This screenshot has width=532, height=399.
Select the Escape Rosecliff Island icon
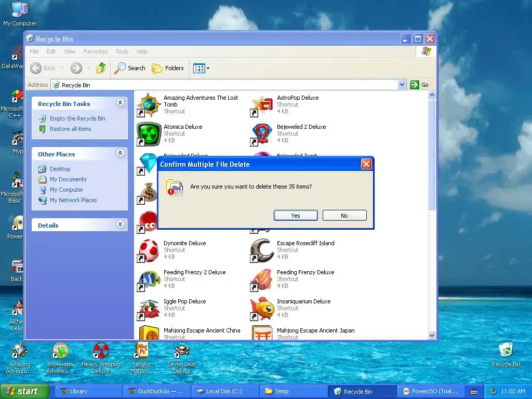(262, 250)
